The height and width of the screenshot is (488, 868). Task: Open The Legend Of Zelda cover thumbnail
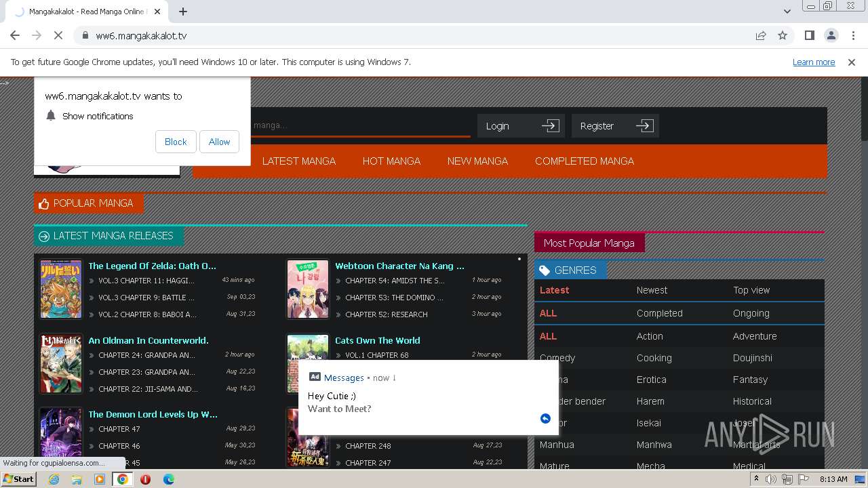(x=61, y=289)
